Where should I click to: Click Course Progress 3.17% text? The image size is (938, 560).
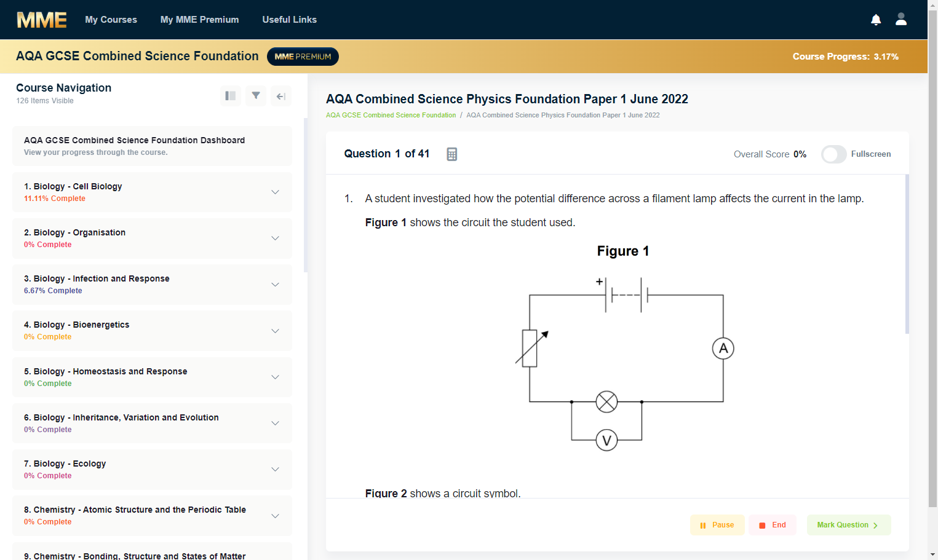845,57
